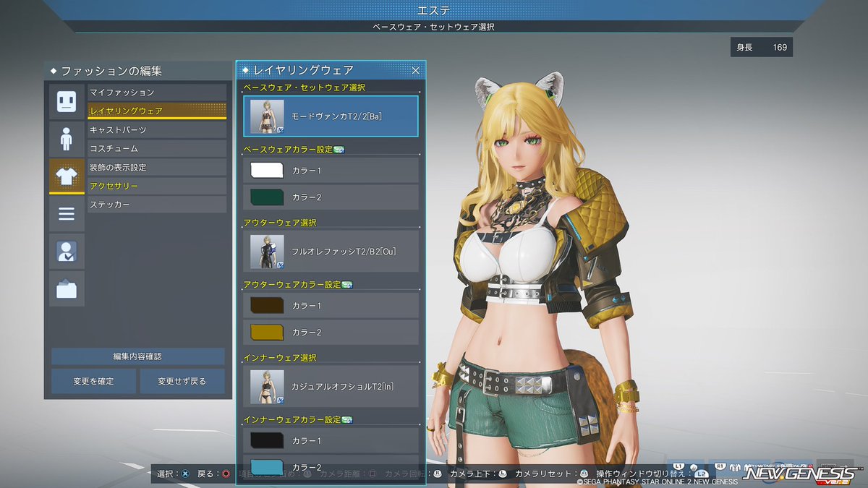Click インナーウェア選択 section heading
This screenshot has width=868, height=488.
pos(280,358)
